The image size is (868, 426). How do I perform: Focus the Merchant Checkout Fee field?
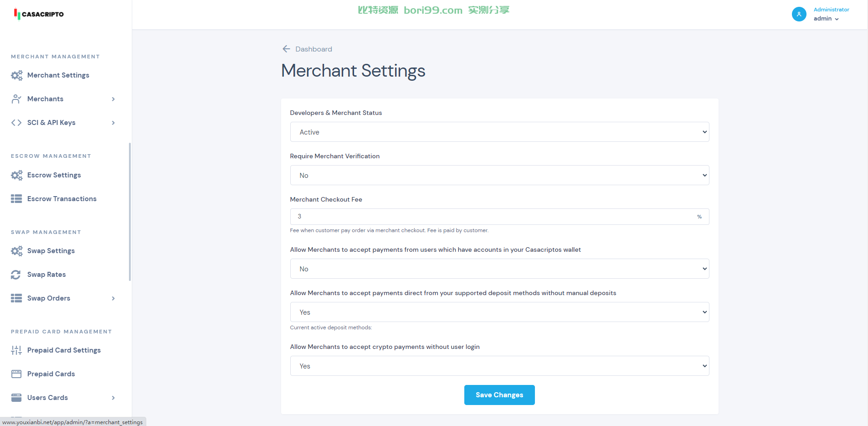[499, 217]
